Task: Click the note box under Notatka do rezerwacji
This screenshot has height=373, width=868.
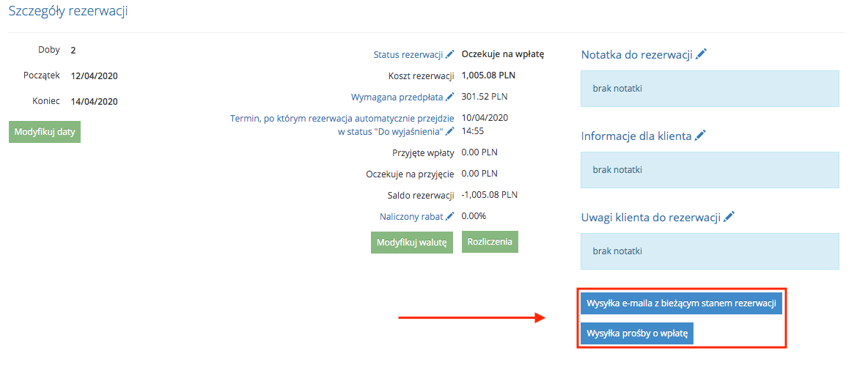Action: pos(710,89)
